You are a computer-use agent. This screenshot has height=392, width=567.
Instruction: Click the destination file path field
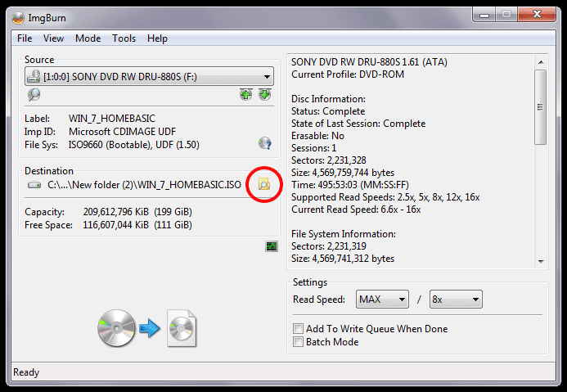click(145, 186)
